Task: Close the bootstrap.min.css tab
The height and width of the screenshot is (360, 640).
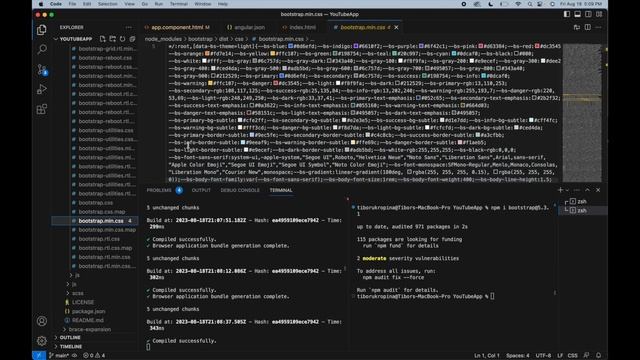Action: 396,27
